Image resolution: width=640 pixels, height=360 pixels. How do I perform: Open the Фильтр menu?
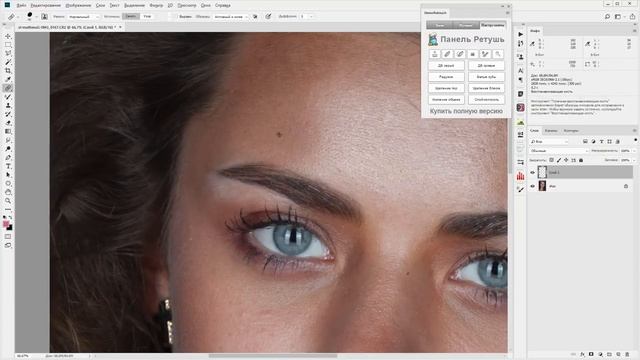click(156, 5)
